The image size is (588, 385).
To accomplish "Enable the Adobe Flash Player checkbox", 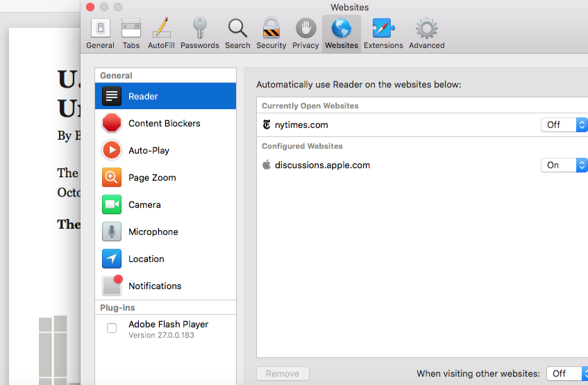I will (112, 328).
